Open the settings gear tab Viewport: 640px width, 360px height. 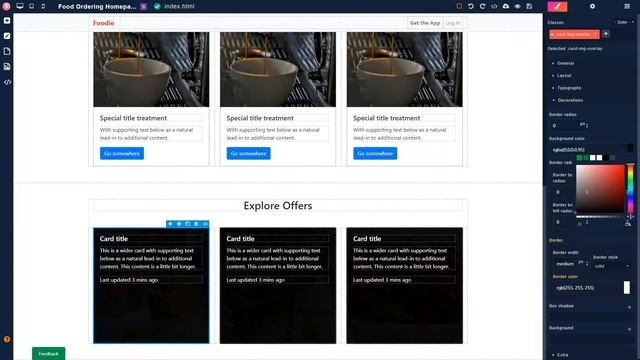tap(592, 6)
